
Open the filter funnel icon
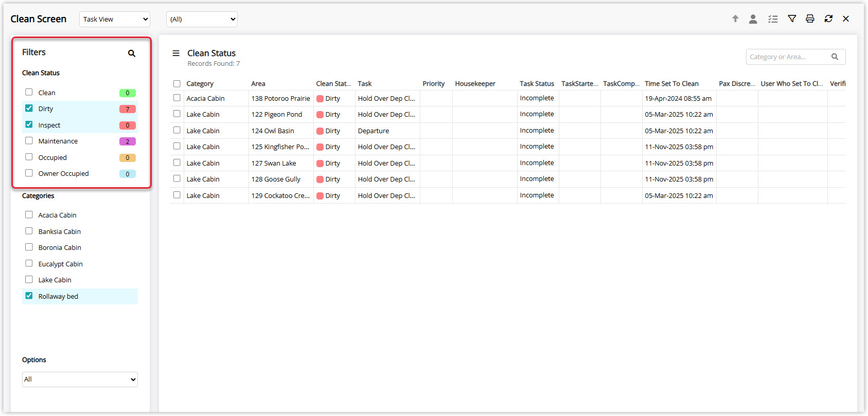point(792,19)
